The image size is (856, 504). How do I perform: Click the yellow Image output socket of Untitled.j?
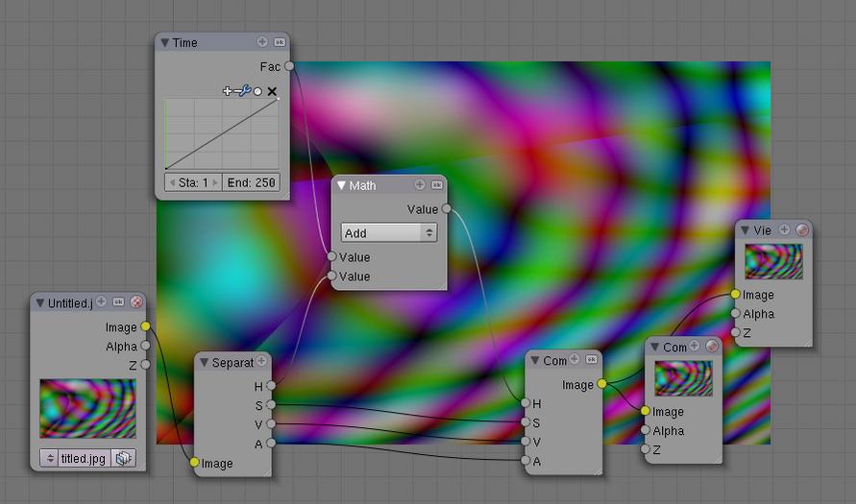coord(145,326)
